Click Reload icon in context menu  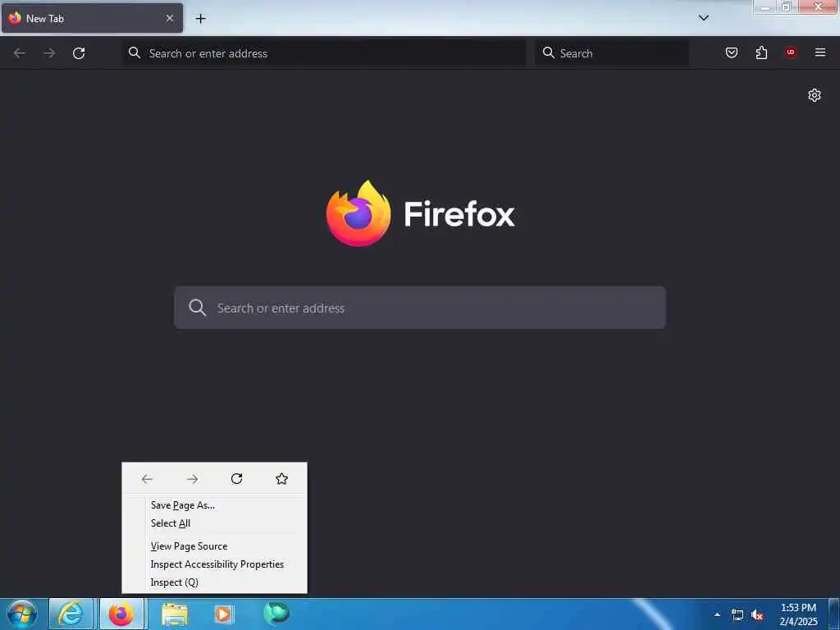click(x=237, y=478)
